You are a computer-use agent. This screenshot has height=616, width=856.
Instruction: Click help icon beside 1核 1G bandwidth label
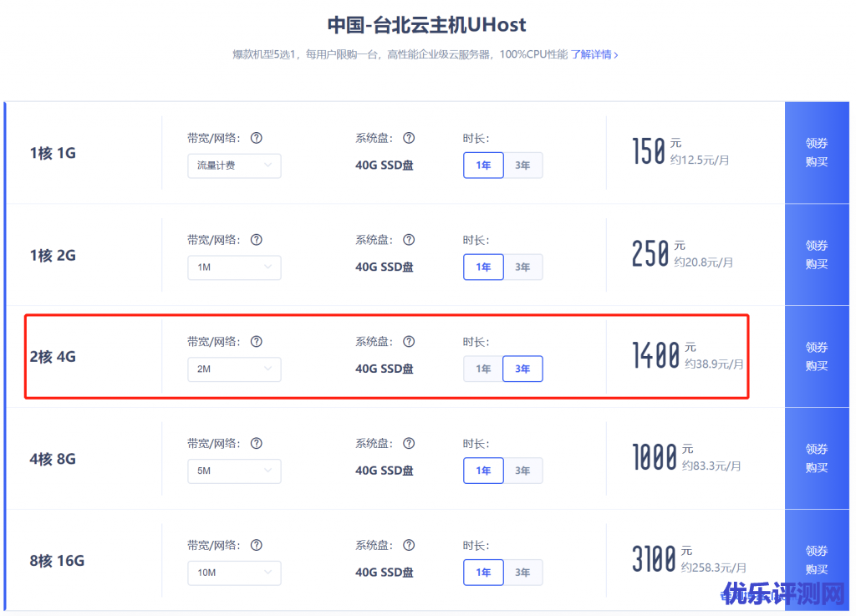[x=257, y=138]
